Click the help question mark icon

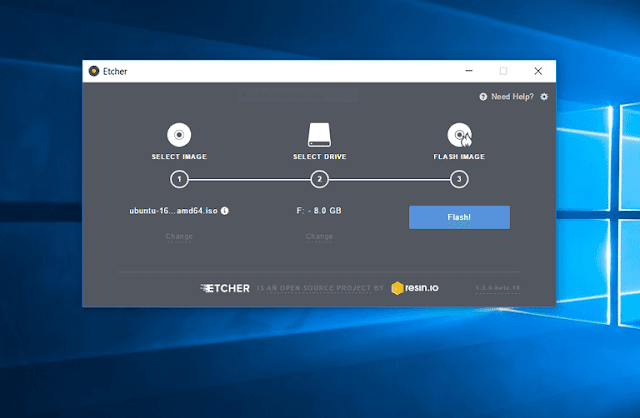coord(483,97)
